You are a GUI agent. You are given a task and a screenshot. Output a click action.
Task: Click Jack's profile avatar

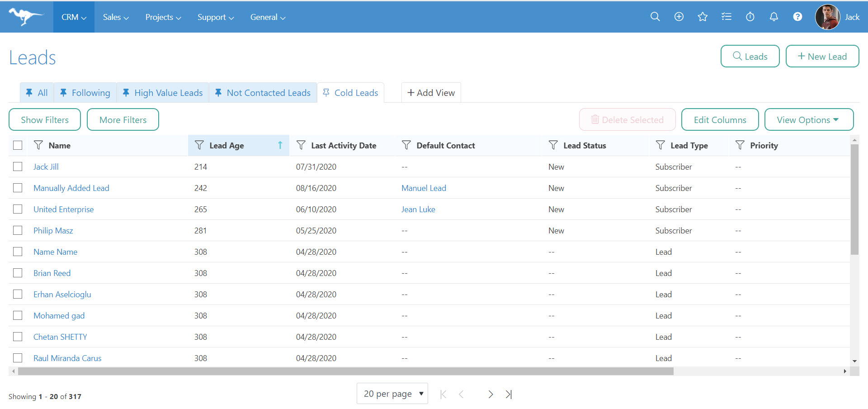click(x=827, y=17)
